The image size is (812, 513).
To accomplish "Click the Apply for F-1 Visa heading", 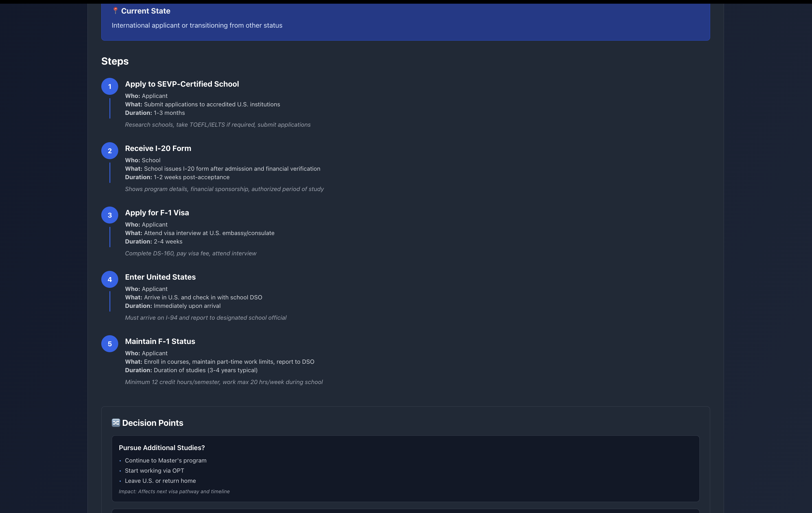I will 157,213.
